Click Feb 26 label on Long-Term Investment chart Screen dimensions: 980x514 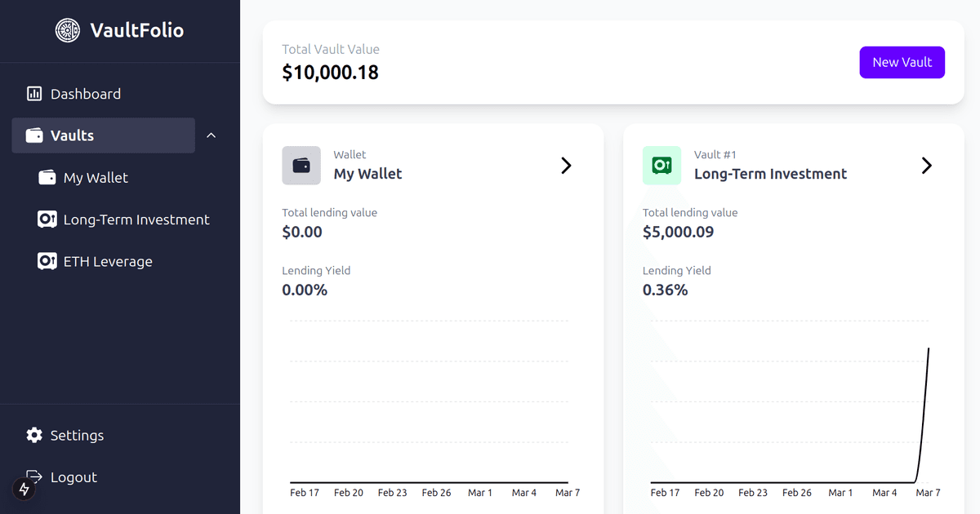(797, 493)
